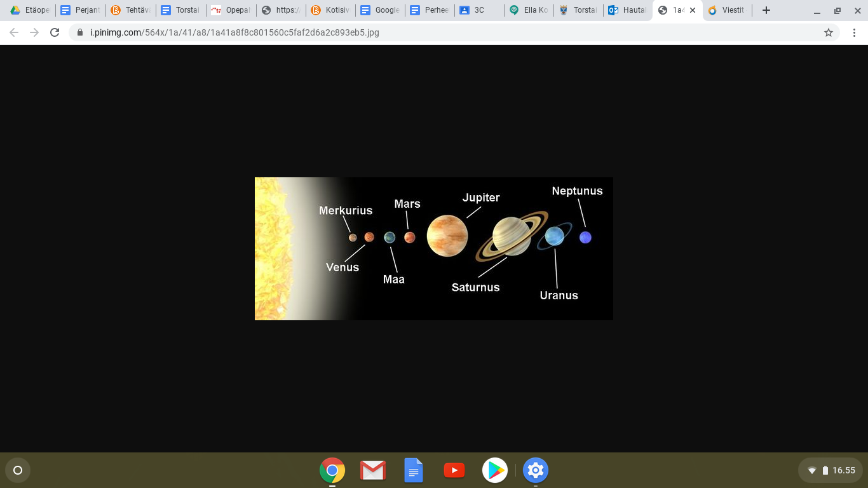Switch to the Etäope Drive tab
Viewport: 868px width, 488px height.
pyautogui.click(x=30, y=10)
